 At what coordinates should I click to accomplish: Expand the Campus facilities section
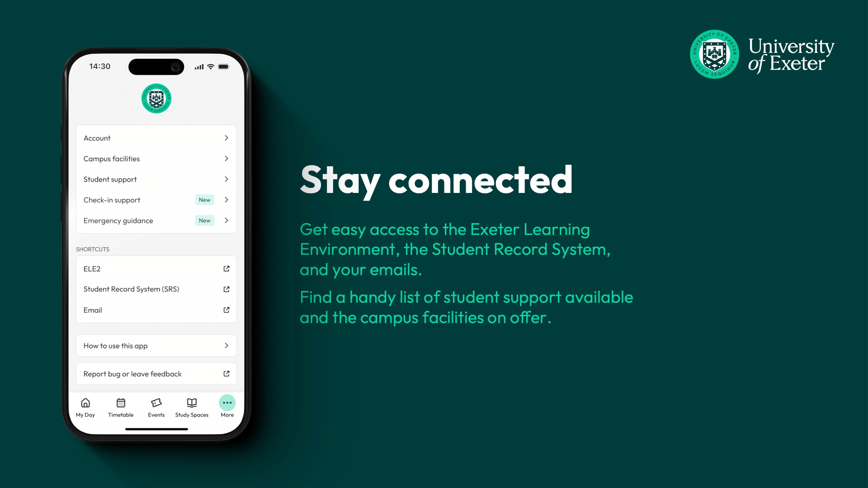point(156,159)
